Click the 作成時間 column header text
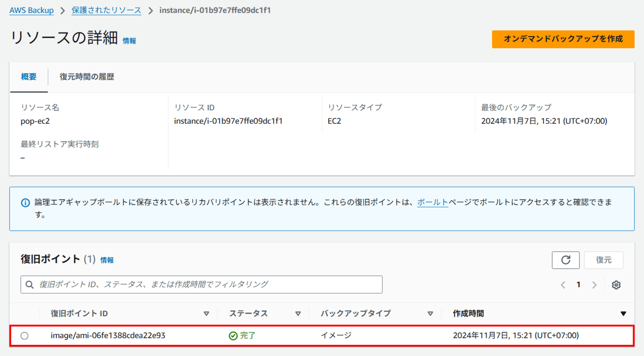The image size is (644, 356). tap(469, 314)
